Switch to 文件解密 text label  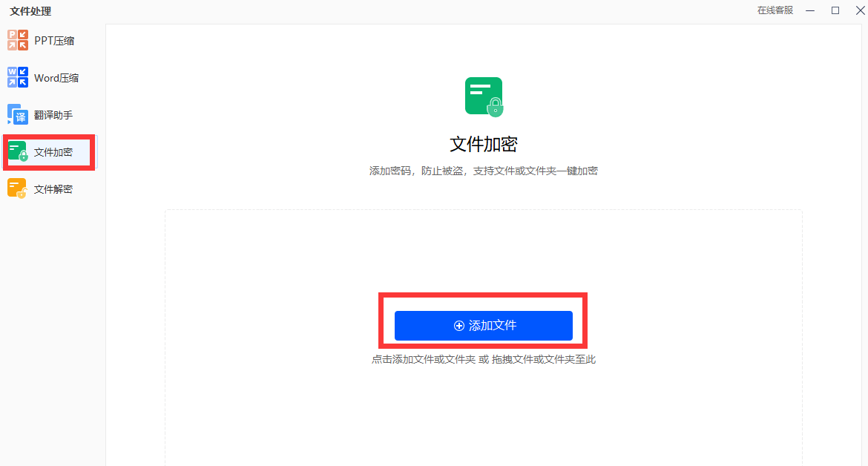pyautogui.click(x=53, y=189)
